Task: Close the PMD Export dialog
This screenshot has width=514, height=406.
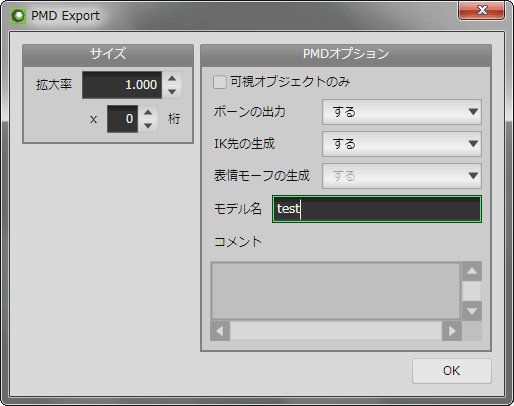Action: (x=481, y=11)
